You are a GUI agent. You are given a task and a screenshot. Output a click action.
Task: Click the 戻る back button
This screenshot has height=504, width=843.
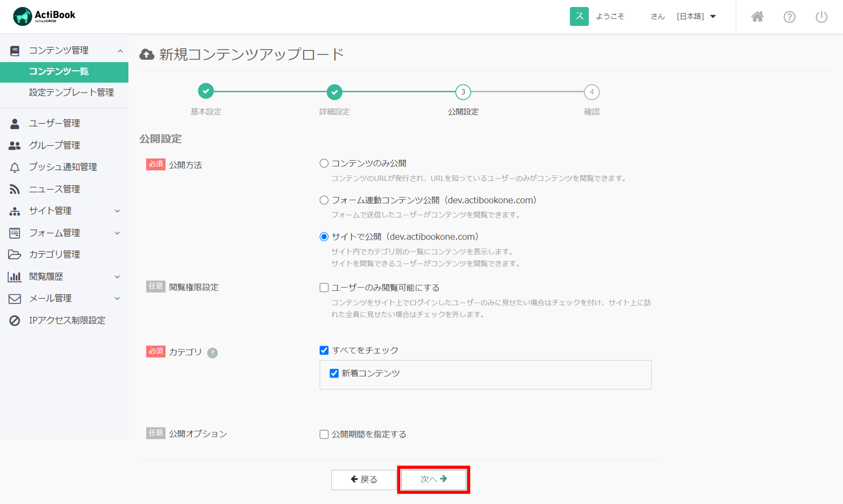pyautogui.click(x=364, y=480)
